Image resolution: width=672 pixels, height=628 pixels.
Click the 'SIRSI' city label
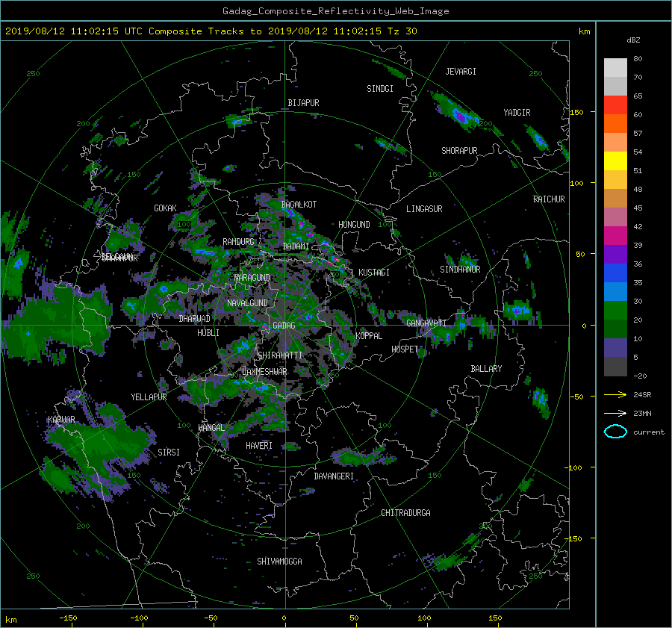point(169,453)
